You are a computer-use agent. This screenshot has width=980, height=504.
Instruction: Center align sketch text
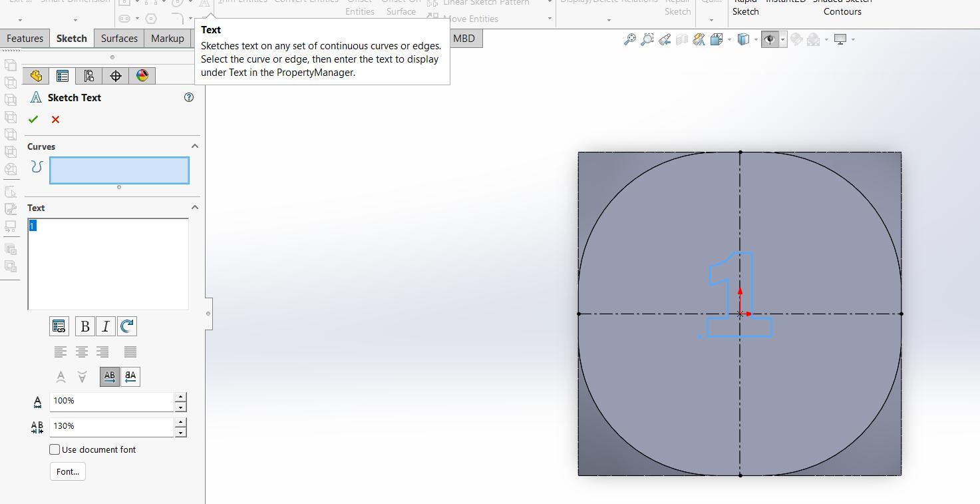click(82, 352)
